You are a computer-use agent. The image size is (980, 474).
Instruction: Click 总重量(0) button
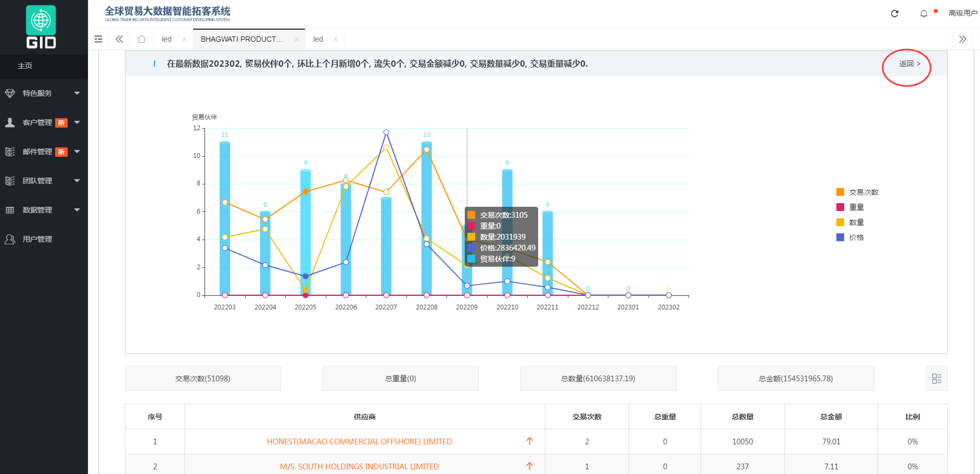tap(401, 379)
